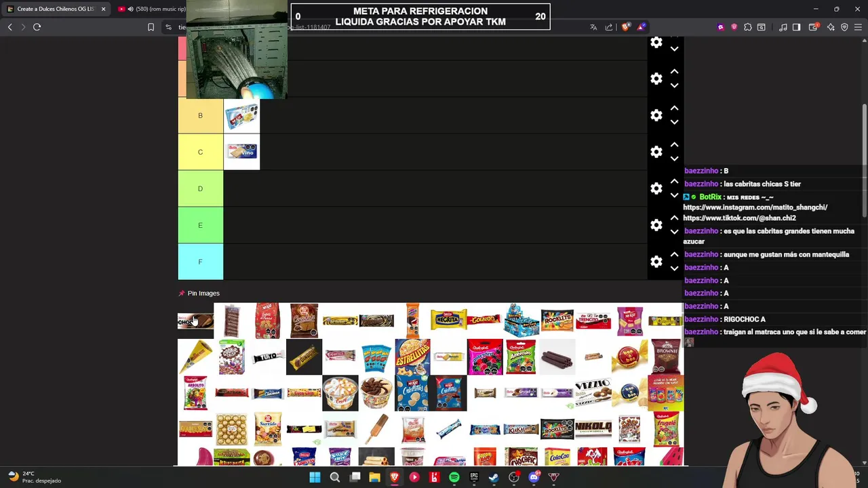Open the browser hamburger menu
The height and width of the screenshot is (488, 868).
[859, 27]
